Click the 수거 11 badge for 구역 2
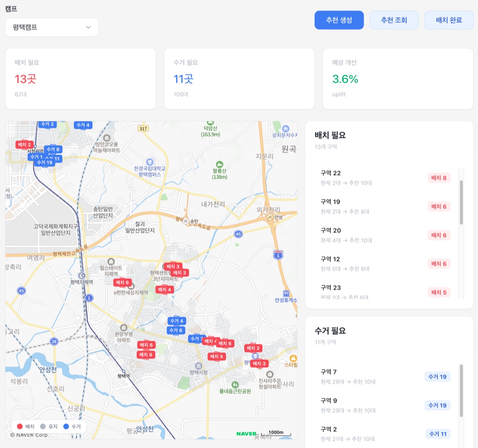478x448 pixels. click(438, 434)
